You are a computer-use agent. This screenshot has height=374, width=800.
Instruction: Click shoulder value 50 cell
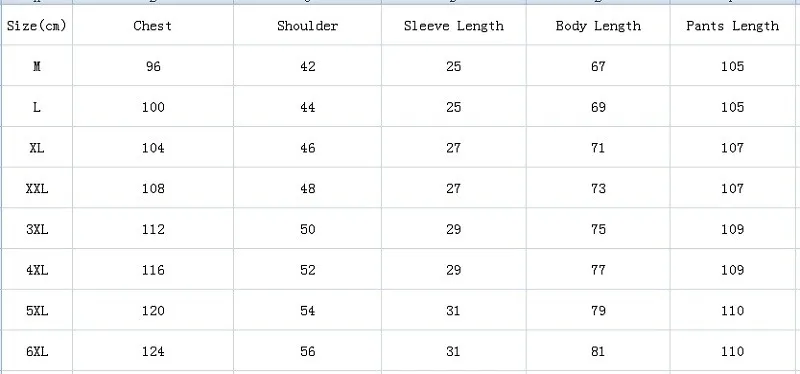click(x=308, y=229)
